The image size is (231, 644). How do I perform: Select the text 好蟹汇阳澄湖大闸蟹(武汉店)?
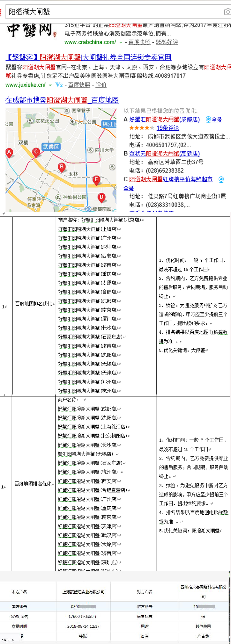click(88, 535)
